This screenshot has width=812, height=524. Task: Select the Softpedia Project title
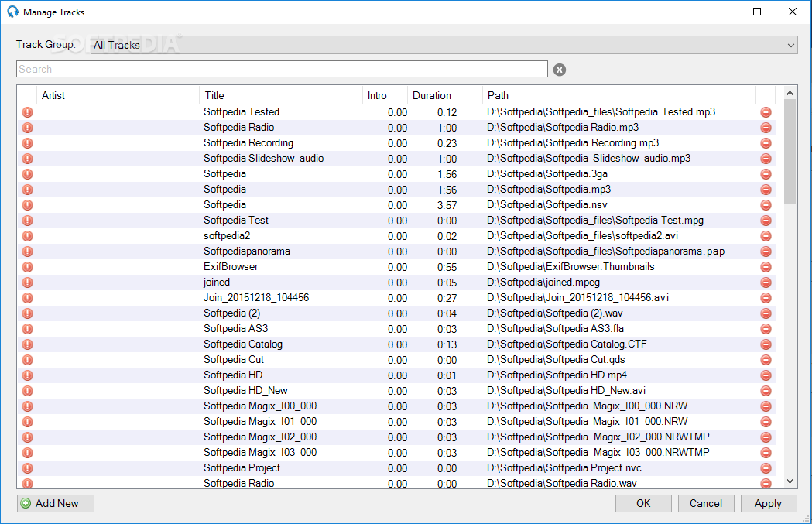242,468
